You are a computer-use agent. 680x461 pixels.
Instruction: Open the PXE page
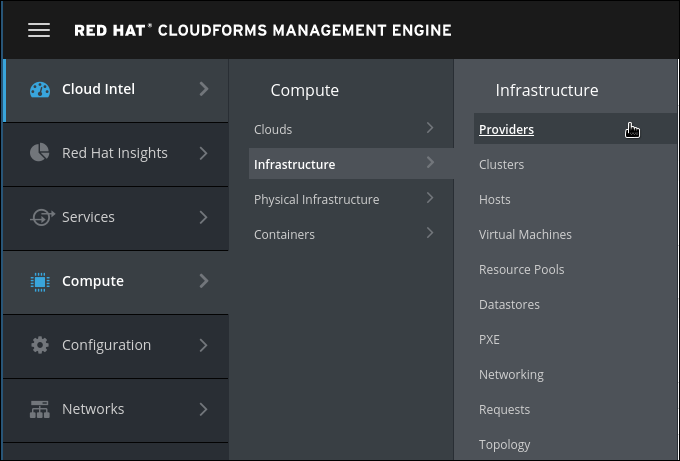489,340
